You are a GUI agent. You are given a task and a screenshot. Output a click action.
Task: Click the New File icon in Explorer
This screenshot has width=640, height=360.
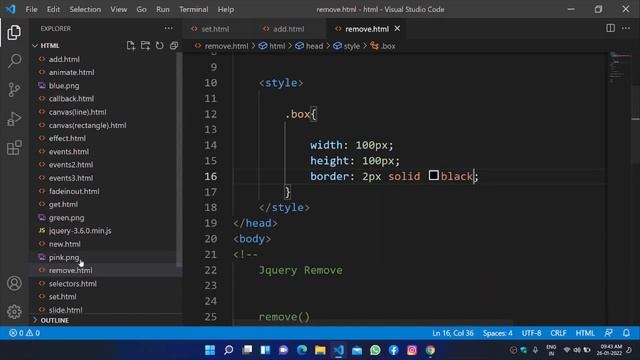coord(131,45)
